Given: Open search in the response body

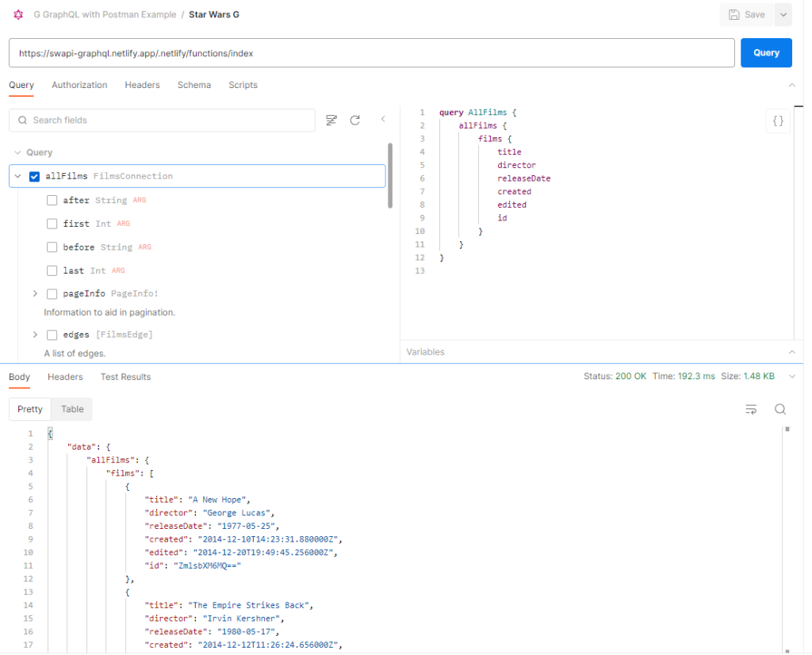Looking at the screenshot, I should tap(780, 409).
